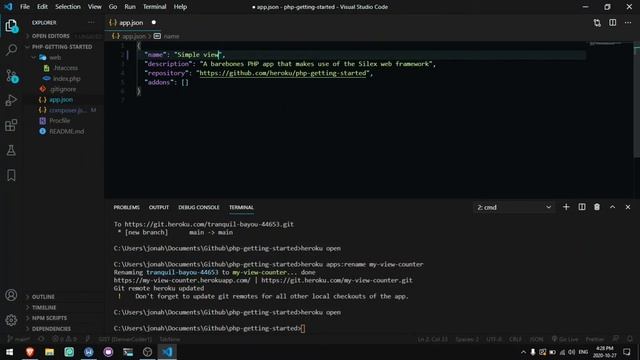This screenshot has width=640, height=360.
Task: Open .gitignore file in explorer
Action: (63, 89)
